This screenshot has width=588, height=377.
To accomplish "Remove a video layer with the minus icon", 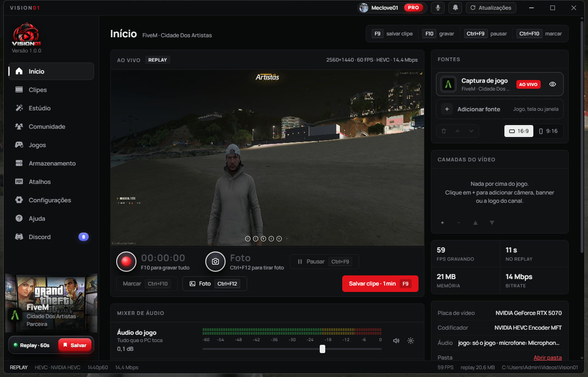I will tap(458, 223).
